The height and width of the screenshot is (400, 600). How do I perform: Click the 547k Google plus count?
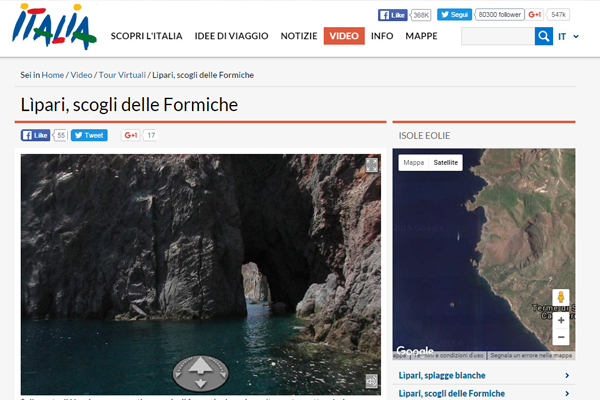pos(558,15)
